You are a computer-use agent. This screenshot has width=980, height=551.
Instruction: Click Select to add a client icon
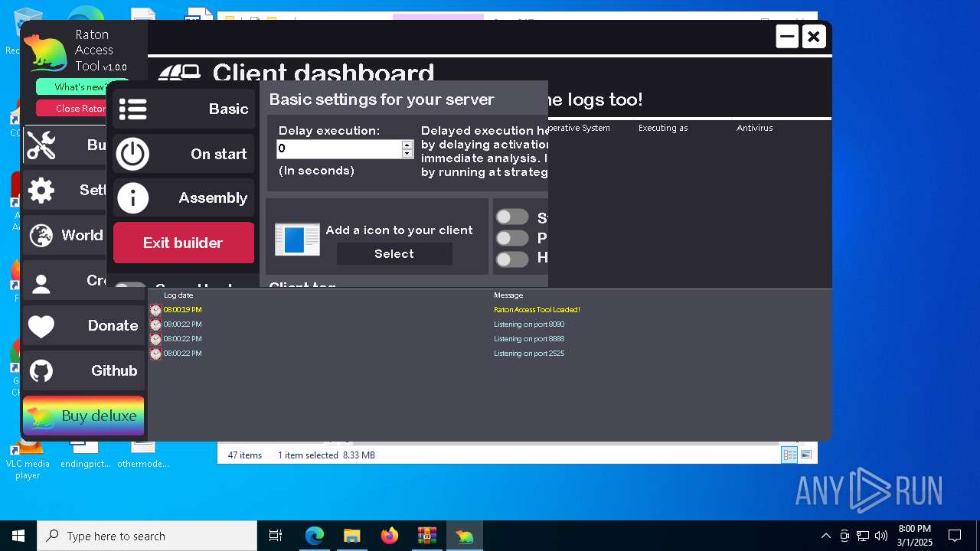click(x=394, y=254)
